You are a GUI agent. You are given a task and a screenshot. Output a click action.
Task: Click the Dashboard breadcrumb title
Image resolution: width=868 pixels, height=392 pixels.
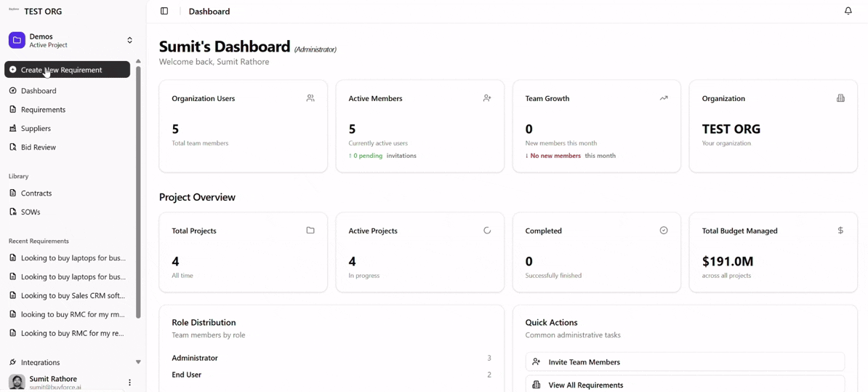209,11
